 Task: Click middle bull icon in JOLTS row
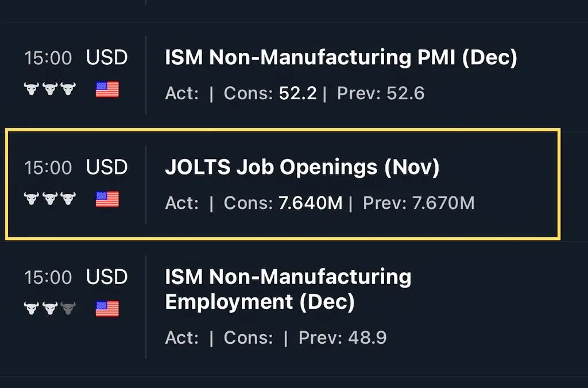50,199
